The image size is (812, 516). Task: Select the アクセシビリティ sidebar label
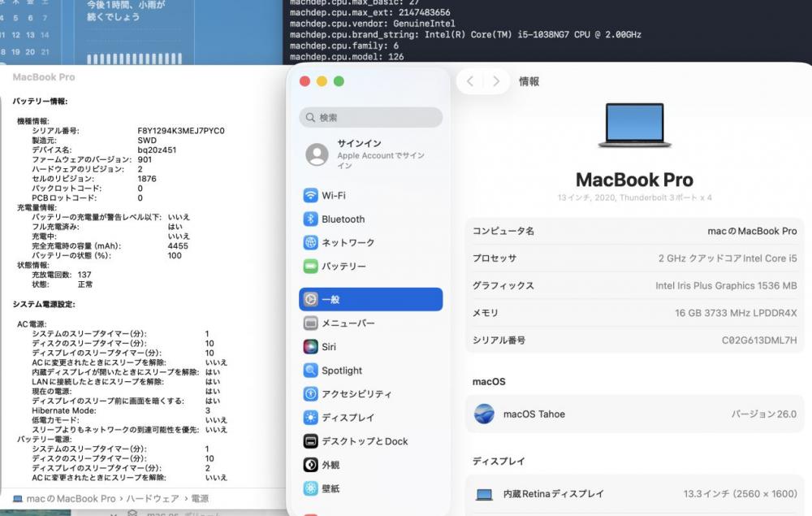pyautogui.click(x=356, y=394)
